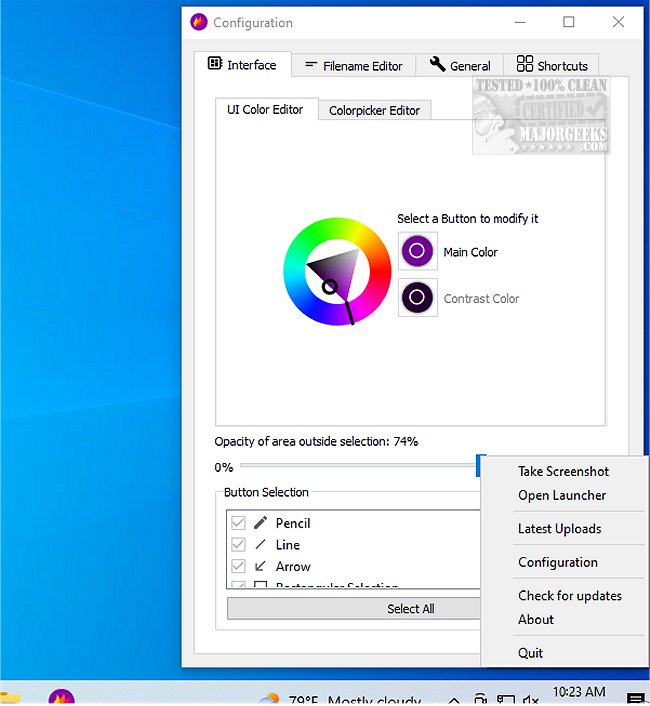650x706 pixels.
Task: Click the Flameshot icon on taskbar
Action: click(62, 697)
